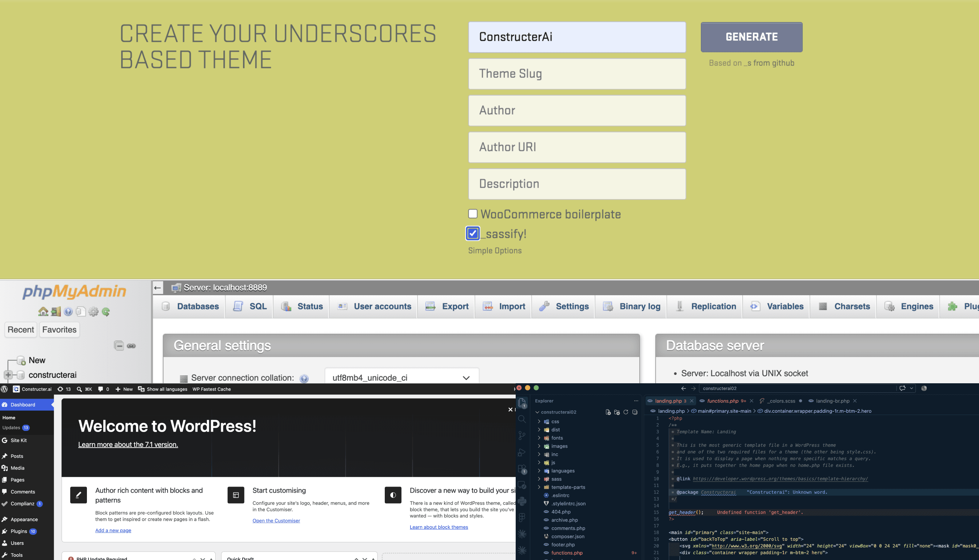
Task: Open phpMyAdmin navigation panel settings gear
Action: [93, 312]
